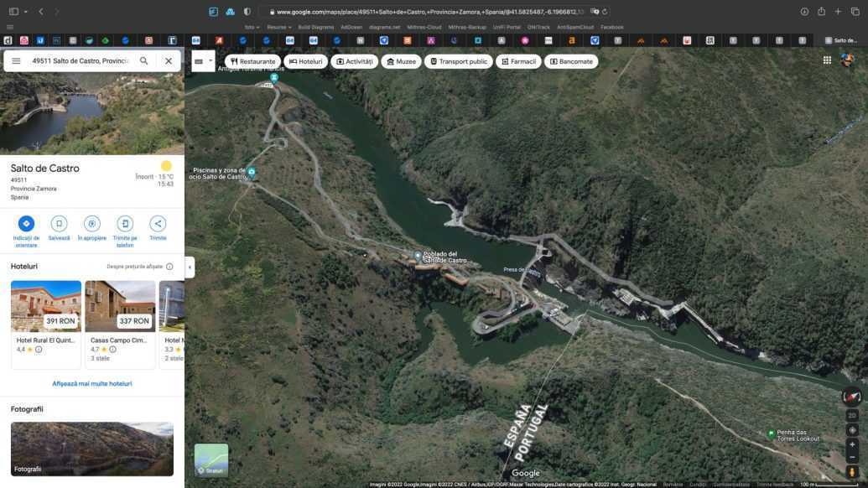Click 'Afișează mai multe hoteluri' link
This screenshot has height=488, width=868.
[x=92, y=383]
